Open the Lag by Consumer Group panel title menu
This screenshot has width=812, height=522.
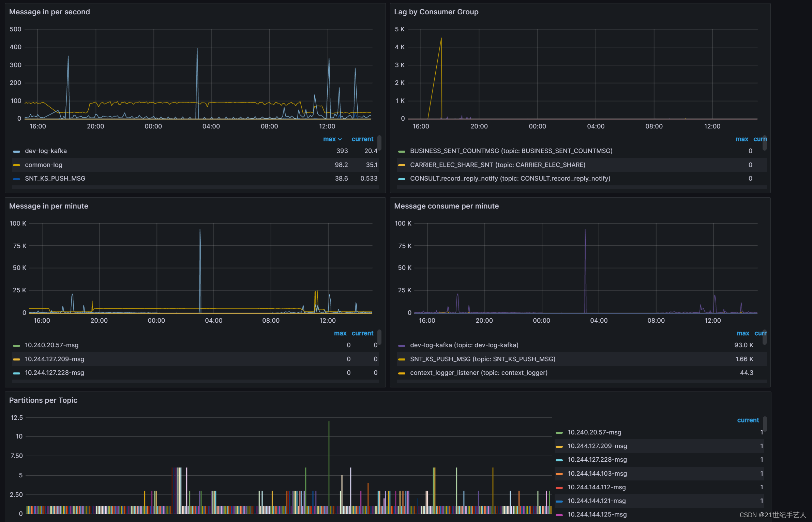[x=436, y=12]
